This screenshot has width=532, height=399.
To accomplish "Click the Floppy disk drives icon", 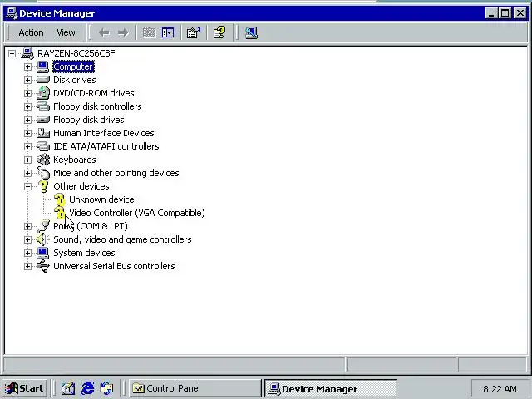I will (x=43, y=120).
